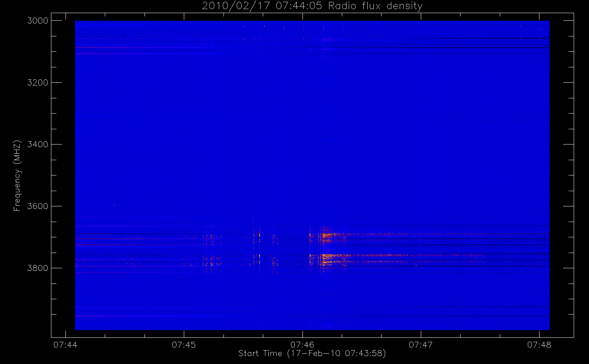Select the 3400 frequency tick label

tap(38, 145)
